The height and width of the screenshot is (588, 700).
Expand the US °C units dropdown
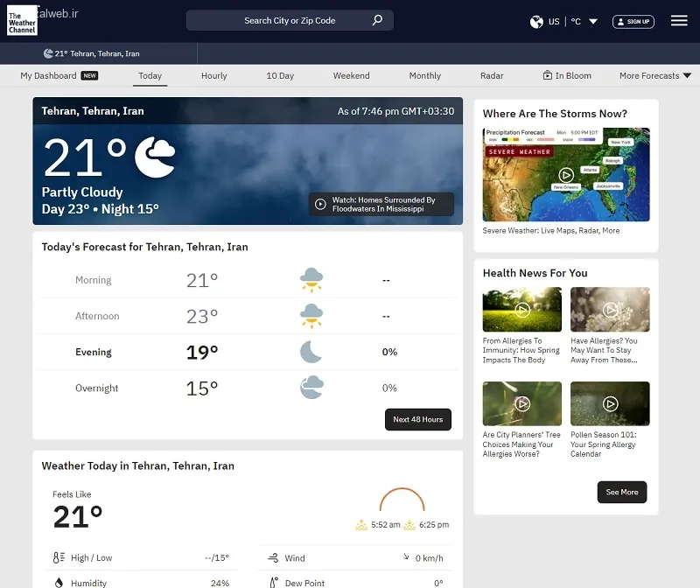pyautogui.click(x=593, y=21)
